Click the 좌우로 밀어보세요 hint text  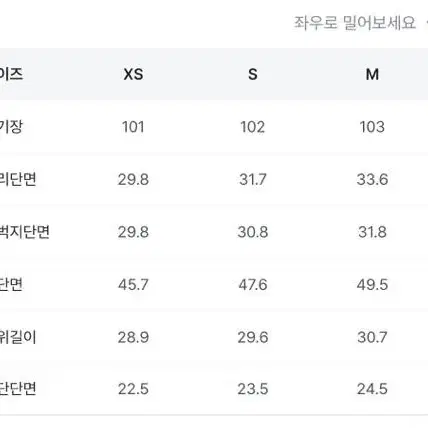pos(355,23)
